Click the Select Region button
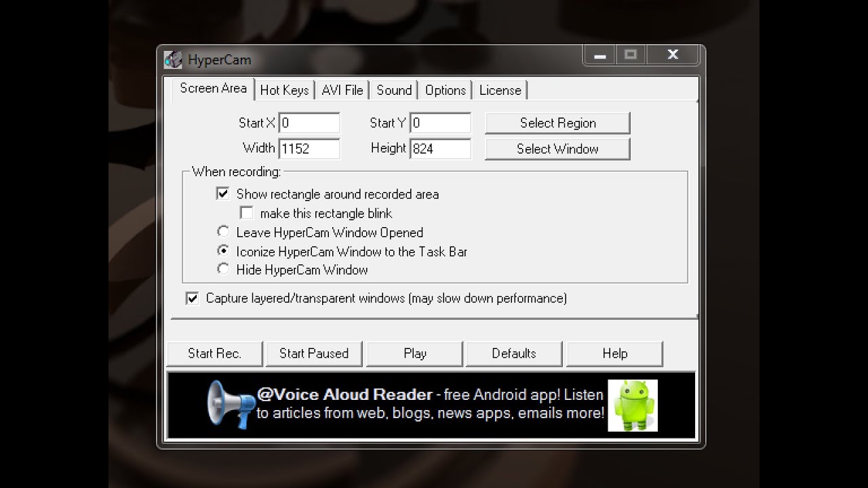 pos(557,123)
